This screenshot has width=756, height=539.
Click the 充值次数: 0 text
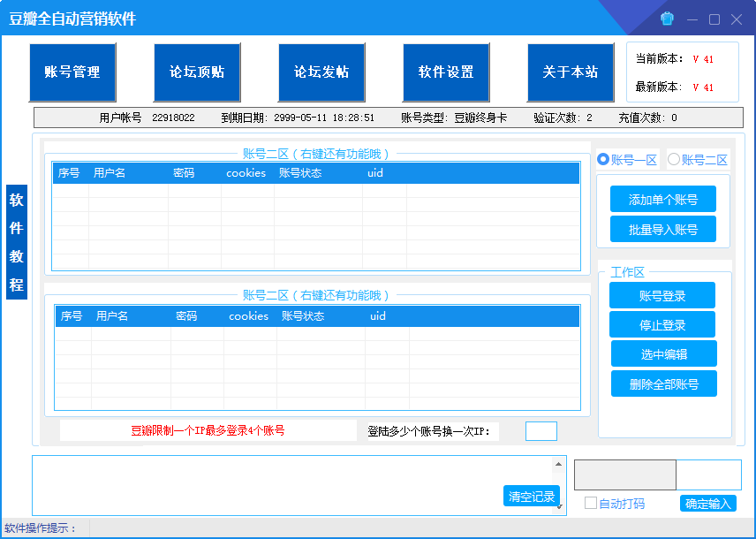coord(648,118)
